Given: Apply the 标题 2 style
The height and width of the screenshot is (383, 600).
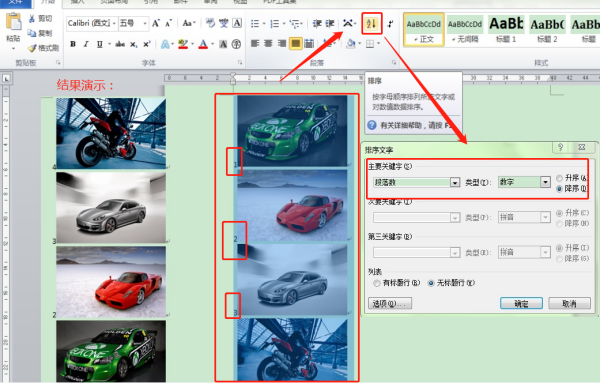Looking at the screenshot, I should [547, 29].
